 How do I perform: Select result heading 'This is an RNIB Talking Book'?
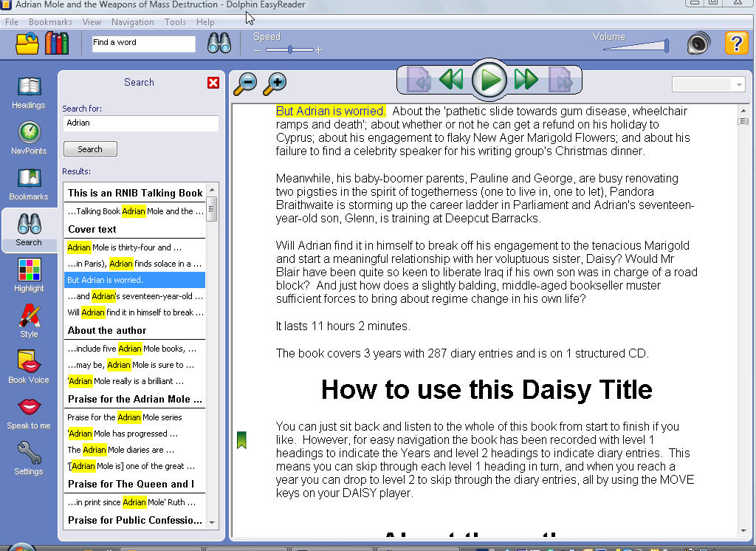[135, 193]
